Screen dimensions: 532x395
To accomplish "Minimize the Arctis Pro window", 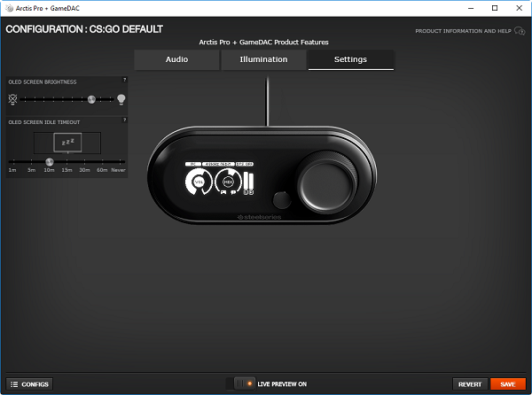I will pyautogui.click(x=471, y=8).
